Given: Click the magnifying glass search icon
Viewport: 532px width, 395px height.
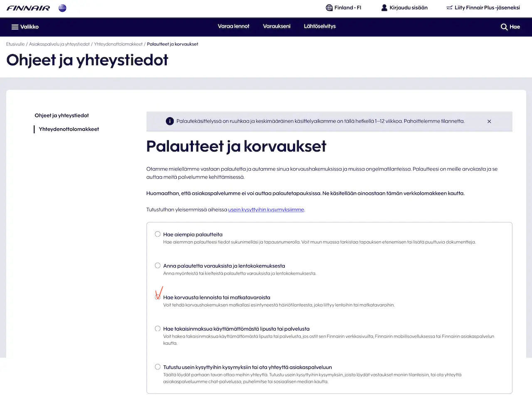Looking at the screenshot, I should click(504, 27).
